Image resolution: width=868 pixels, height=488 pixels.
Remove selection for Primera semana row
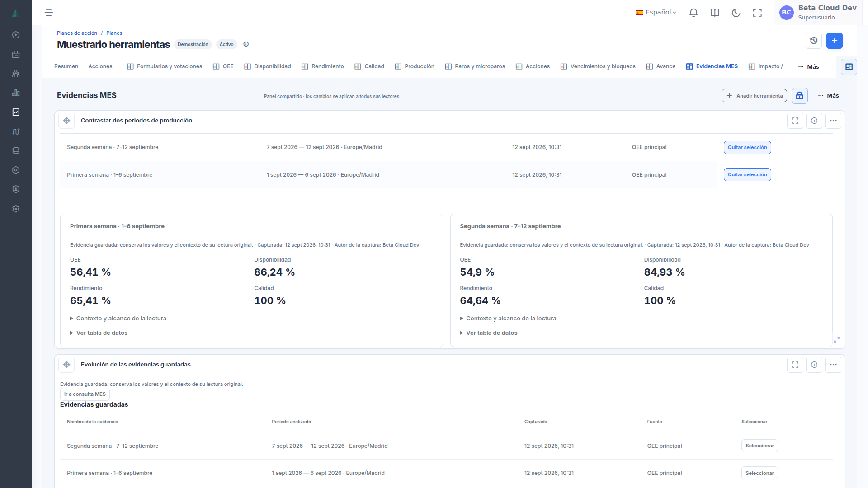(x=747, y=175)
